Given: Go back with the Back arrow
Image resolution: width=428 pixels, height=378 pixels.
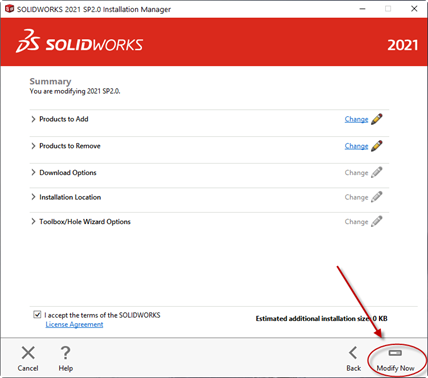Looking at the screenshot, I should pos(353,359).
